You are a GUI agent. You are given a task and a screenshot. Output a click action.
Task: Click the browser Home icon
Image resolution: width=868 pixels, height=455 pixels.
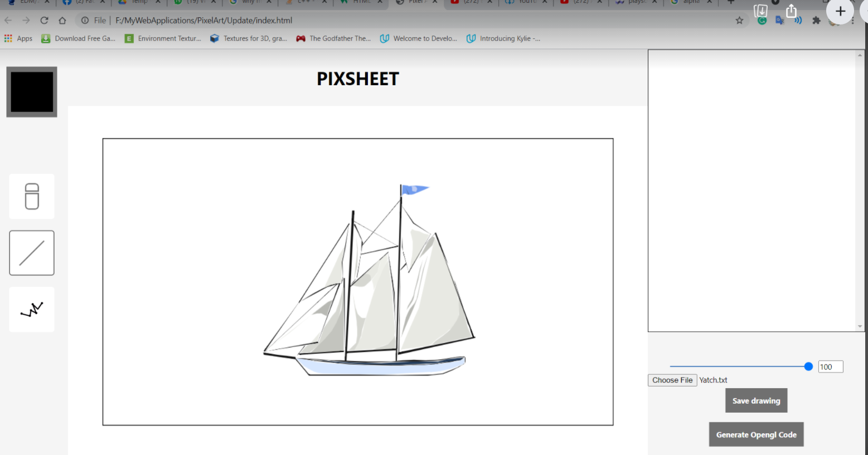[62, 20]
